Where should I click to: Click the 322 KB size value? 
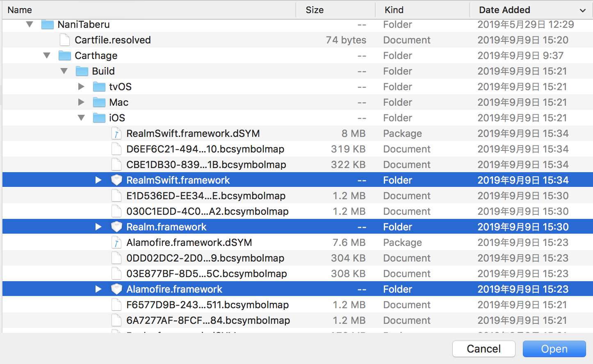pyautogui.click(x=349, y=164)
